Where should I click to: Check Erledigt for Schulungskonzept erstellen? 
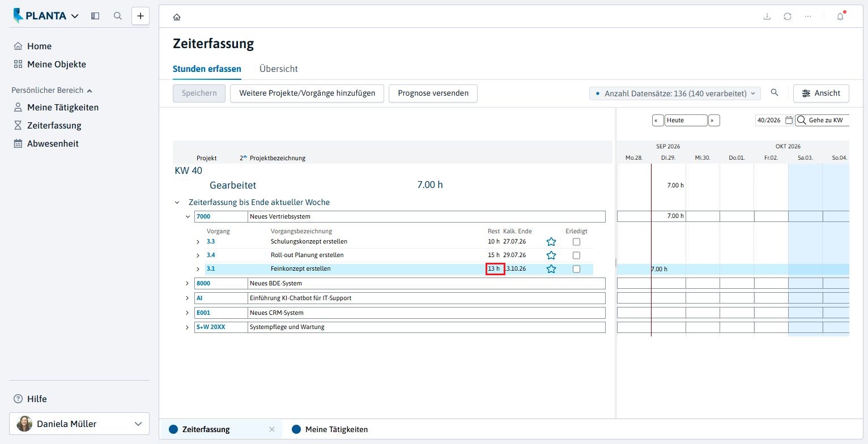point(577,242)
